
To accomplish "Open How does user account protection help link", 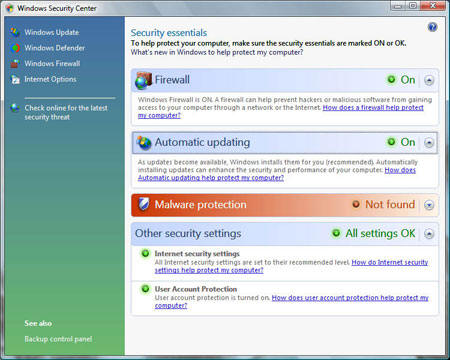I will (350, 298).
